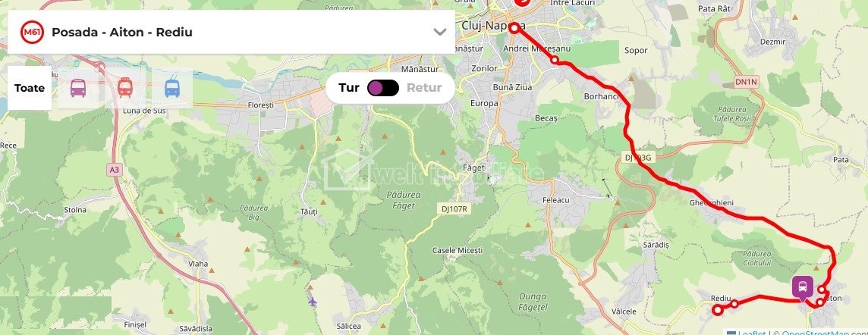
Task: Click the stop circle near Andrei Mureșanu
Action: click(554, 60)
